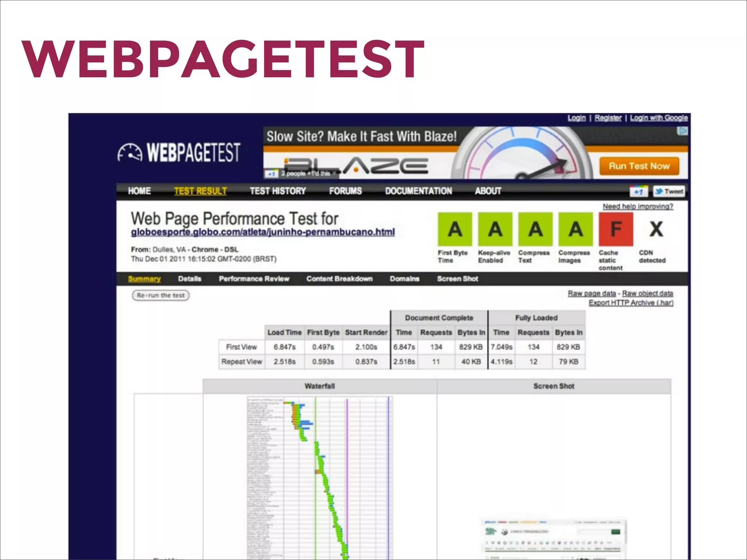
Task: Click CDN detected X mark
Action: (656, 229)
